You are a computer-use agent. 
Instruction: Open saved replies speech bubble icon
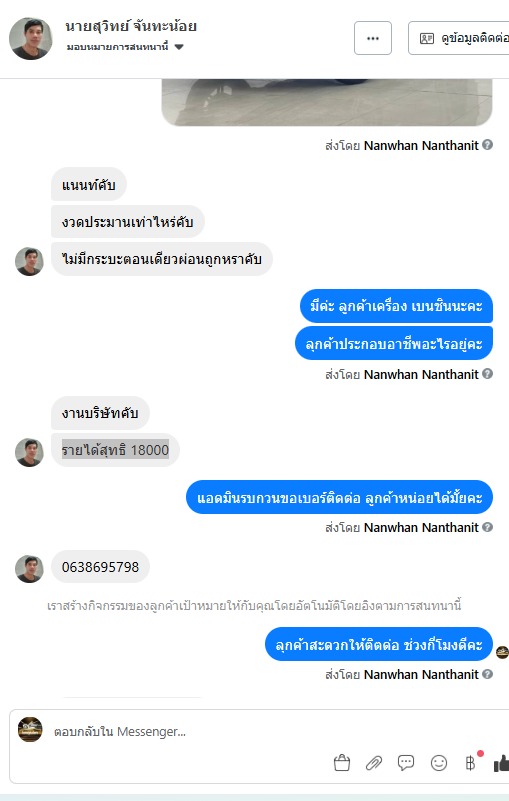(x=406, y=763)
